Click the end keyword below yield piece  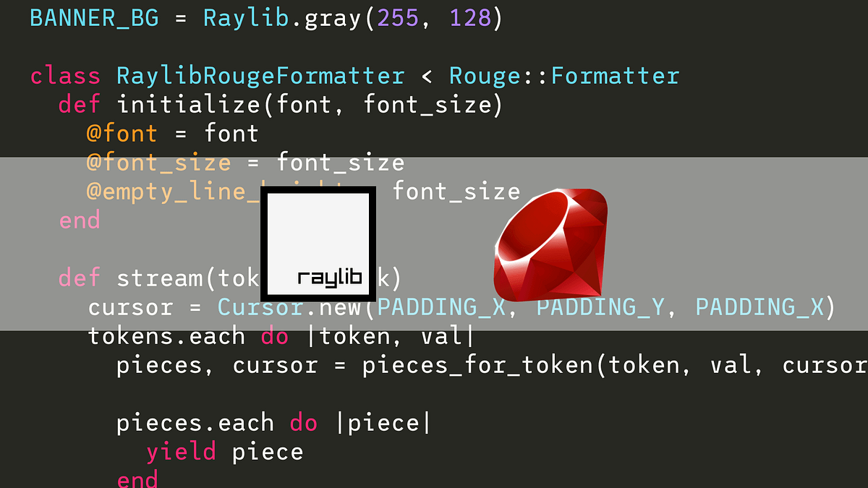click(x=137, y=478)
